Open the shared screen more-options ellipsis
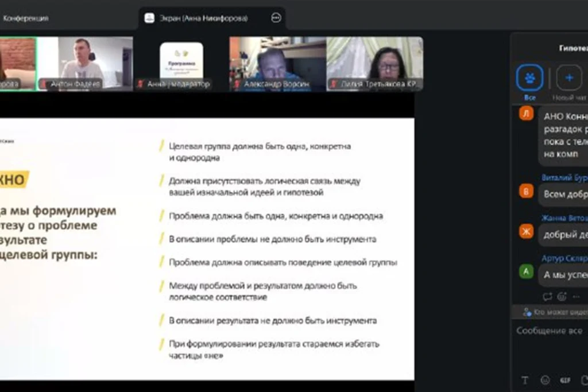 [276, 18]
